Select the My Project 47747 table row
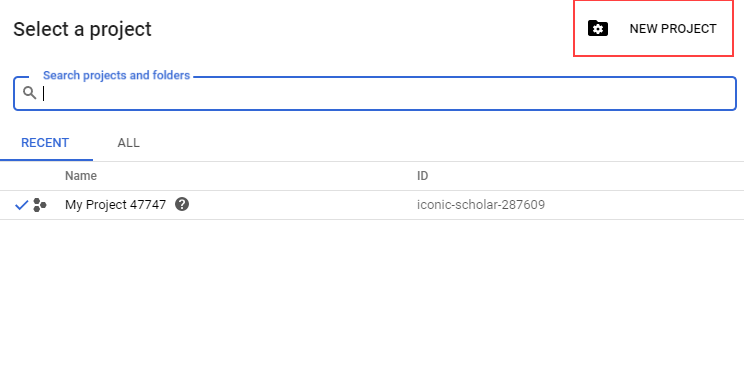This screenshot has height=369, width=744. coord(372,205)
